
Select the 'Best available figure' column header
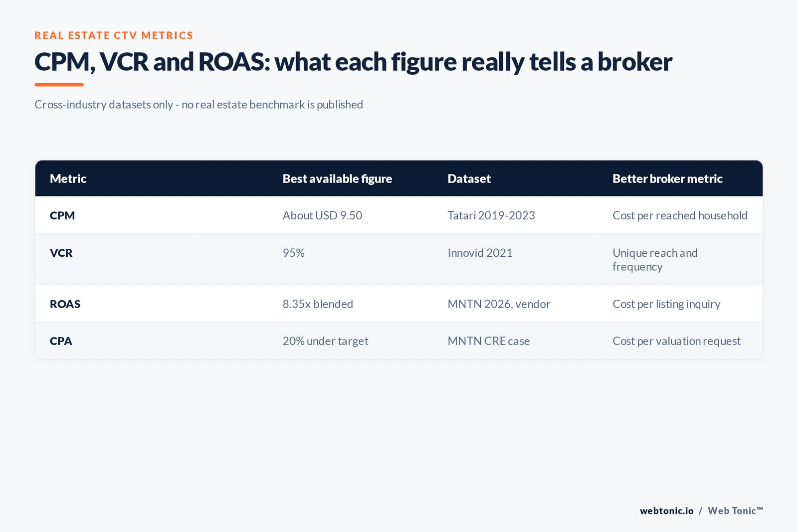tap(337, 178)
